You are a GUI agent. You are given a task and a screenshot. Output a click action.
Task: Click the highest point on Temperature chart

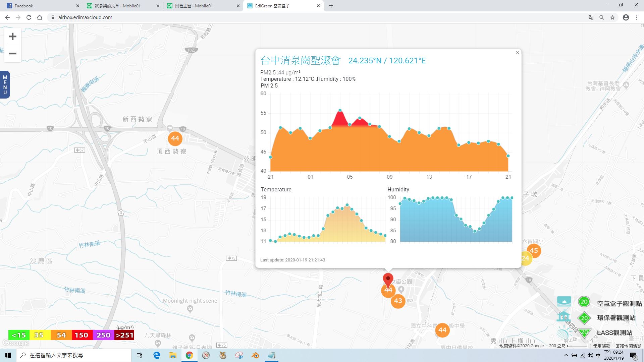(347, 205)
